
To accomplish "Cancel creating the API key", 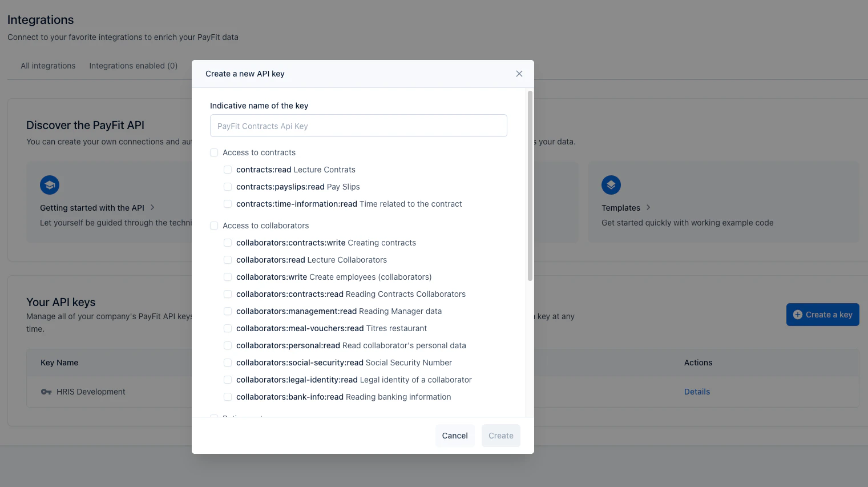I will click(x=455, y=435).
